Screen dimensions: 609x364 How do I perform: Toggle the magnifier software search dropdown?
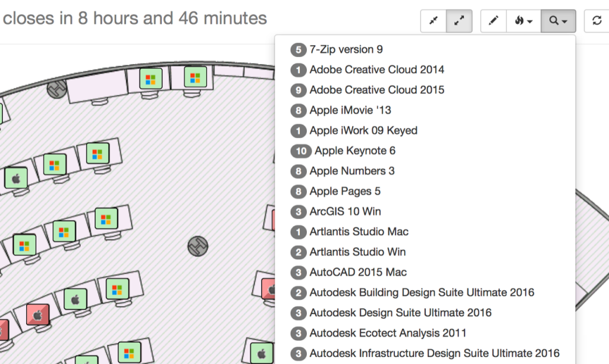coord(558,21)
